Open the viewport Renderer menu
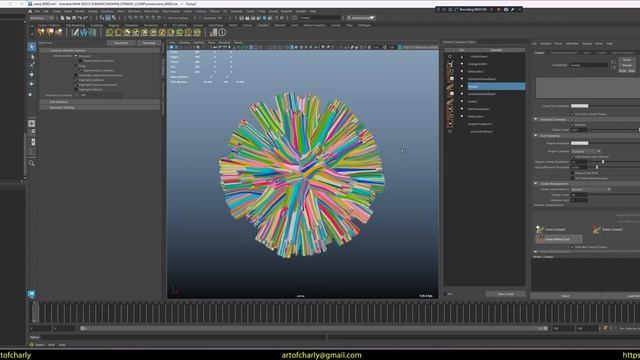Screen dimensions: 640x360 click(224, 42)
